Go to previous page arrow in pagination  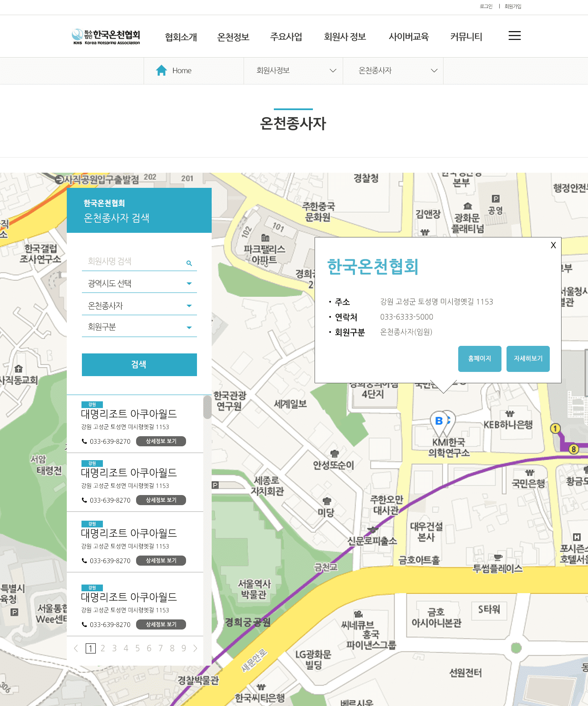point(76,648)
